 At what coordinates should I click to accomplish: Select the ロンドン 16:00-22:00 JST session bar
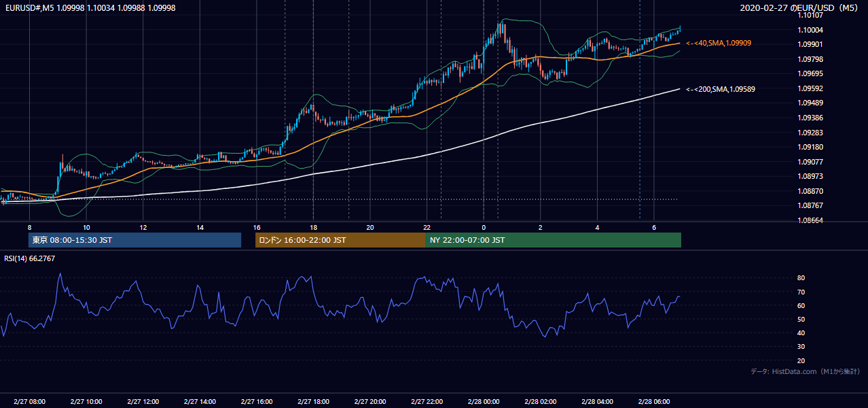point(340,240)
